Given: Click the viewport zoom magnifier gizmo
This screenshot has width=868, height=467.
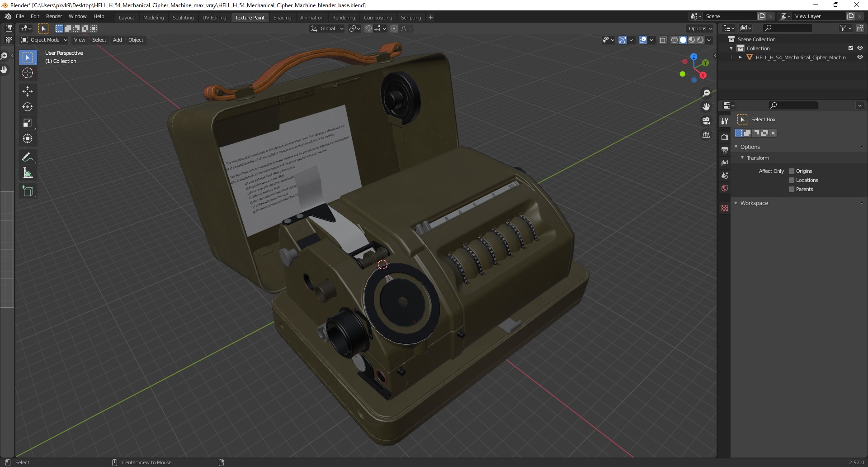Looking at the screenshot, I should pos(706,93).
